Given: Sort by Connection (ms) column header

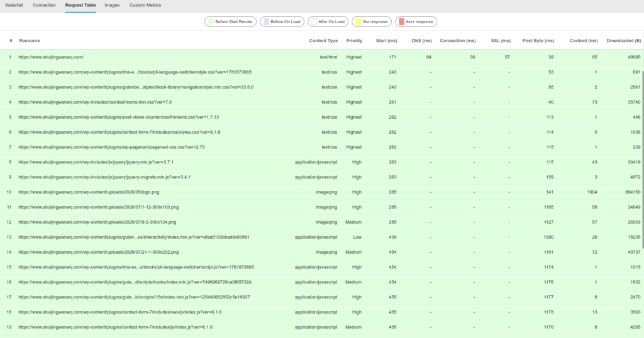Looking at the screenshot, I should [458, 41].
